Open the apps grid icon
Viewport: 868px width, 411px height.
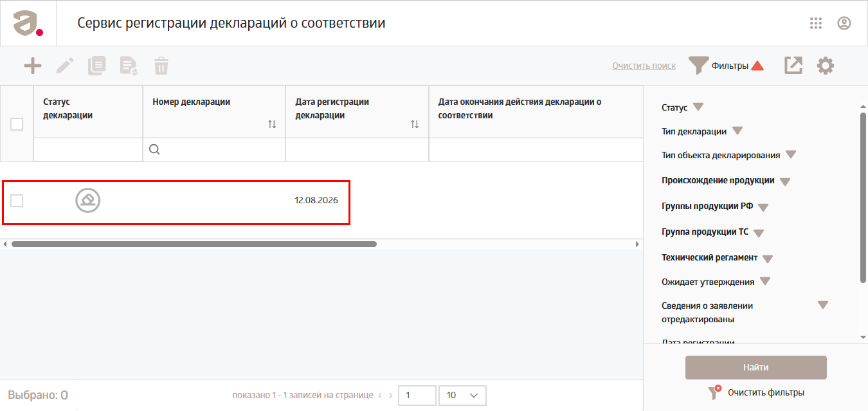tap(816, 23)
